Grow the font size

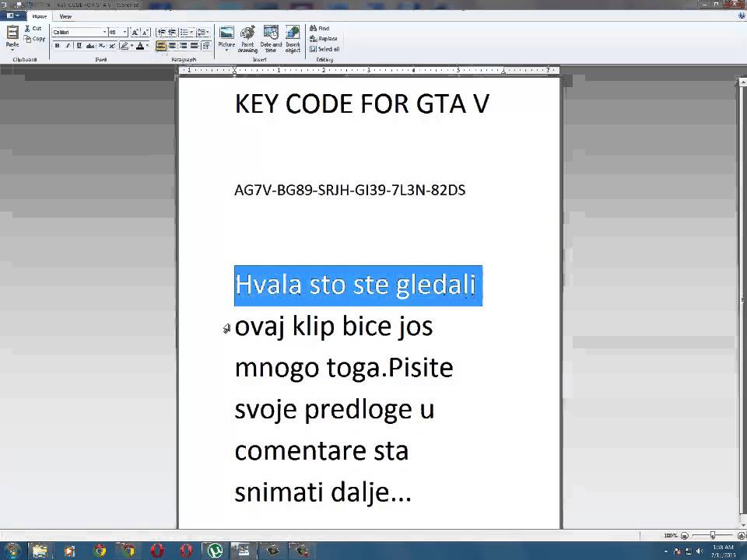(135, 33)
